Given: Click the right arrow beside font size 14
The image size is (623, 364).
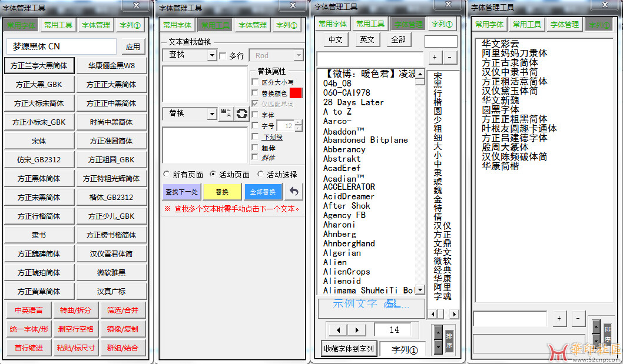Looking at the screenshot, I should click(356, 330).
